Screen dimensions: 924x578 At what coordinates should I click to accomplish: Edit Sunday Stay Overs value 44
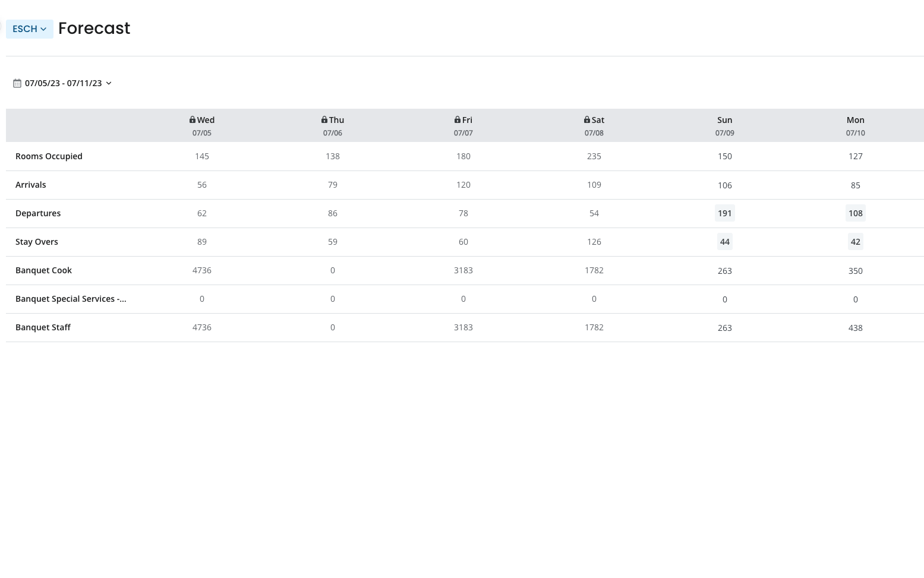[724, 242]
